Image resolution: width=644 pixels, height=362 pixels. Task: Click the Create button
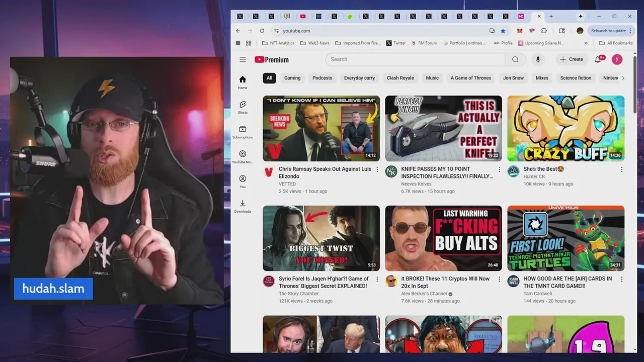coord(572,59)
